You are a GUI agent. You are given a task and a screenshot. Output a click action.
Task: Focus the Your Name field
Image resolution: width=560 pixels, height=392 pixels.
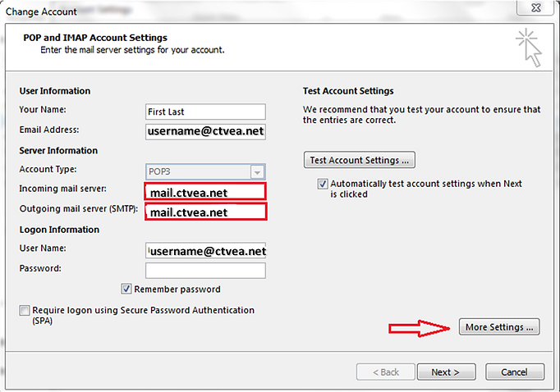click(x=205, y=112)
